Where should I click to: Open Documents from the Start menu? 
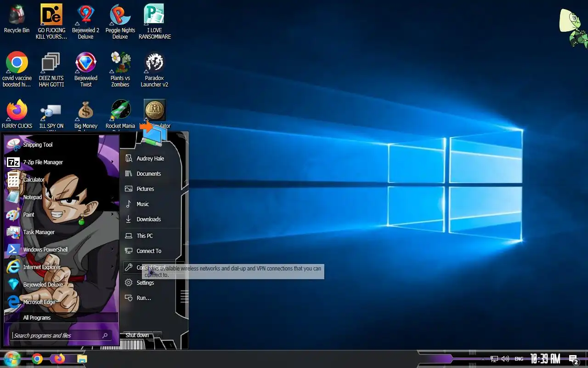(152, 174)
